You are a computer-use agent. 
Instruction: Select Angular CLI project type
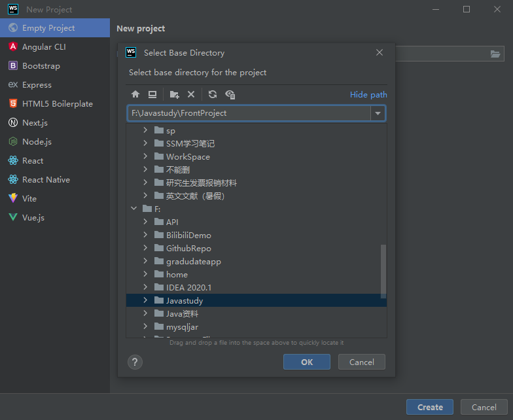click(55, 47)
